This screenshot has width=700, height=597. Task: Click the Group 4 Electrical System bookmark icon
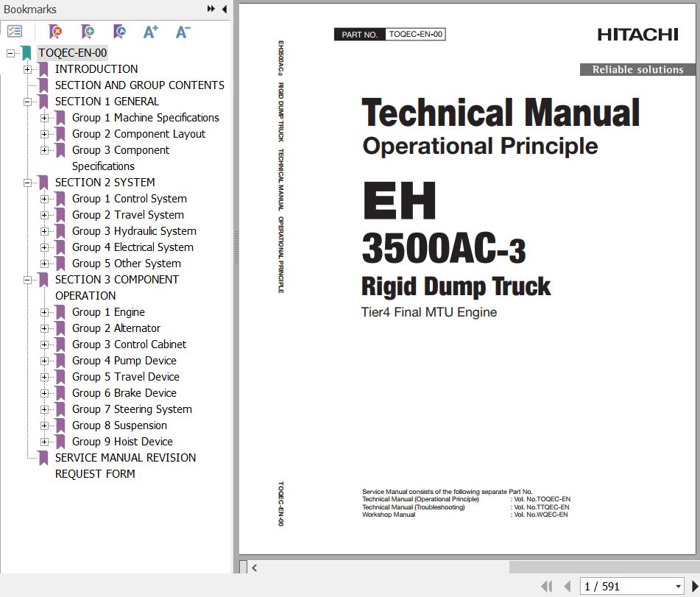(60, 247)
